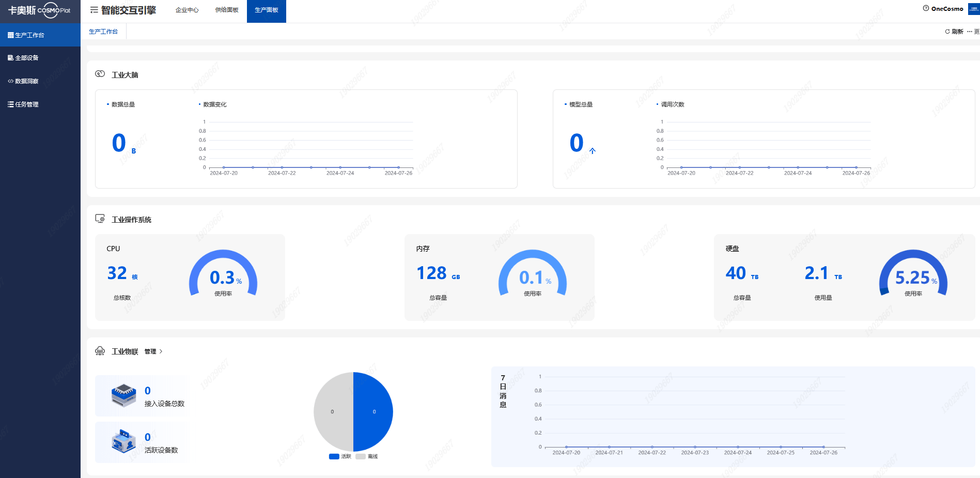Screen dimensions: 980x478
Task: Click the 工业大脑 section icon
Action: tap(100, 74)
